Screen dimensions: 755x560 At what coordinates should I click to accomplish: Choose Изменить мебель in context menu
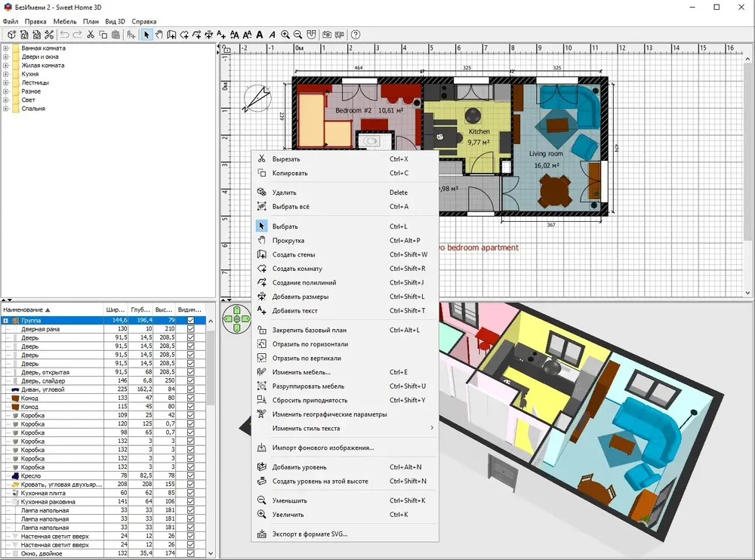[345, 372]
